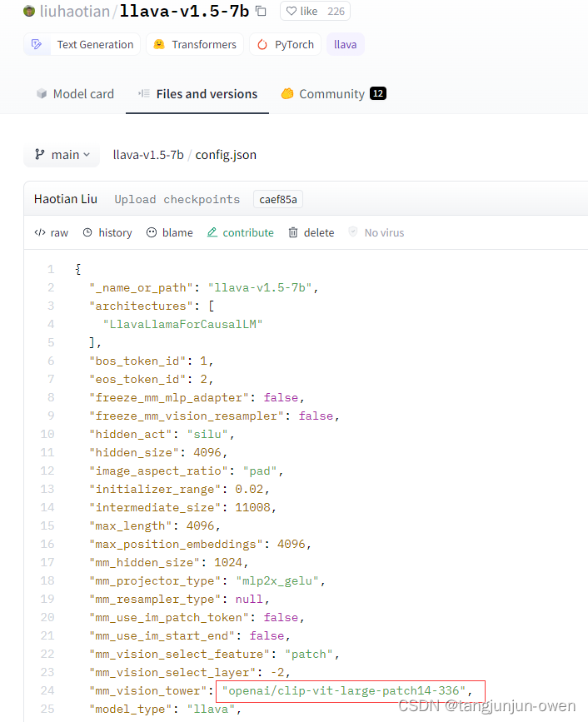
Task: View the raw file
Action: tap(51, 233)
